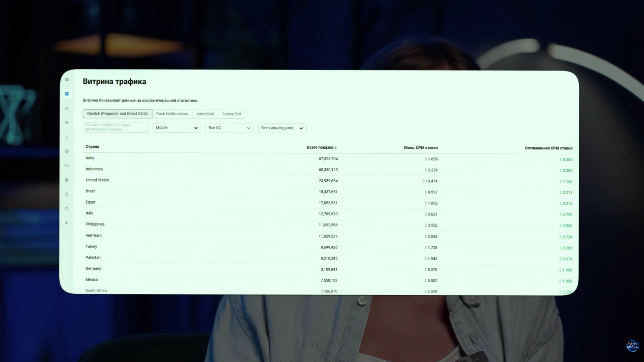Viewport: 644px width, 362px height.
Task: Select the Indonesia country name
Action: (94, 169)
